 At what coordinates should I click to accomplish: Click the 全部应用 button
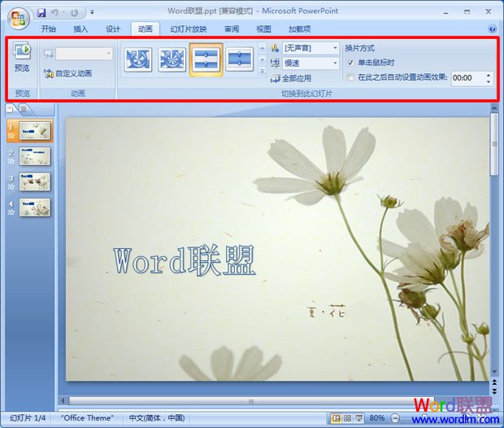[293, 78]
